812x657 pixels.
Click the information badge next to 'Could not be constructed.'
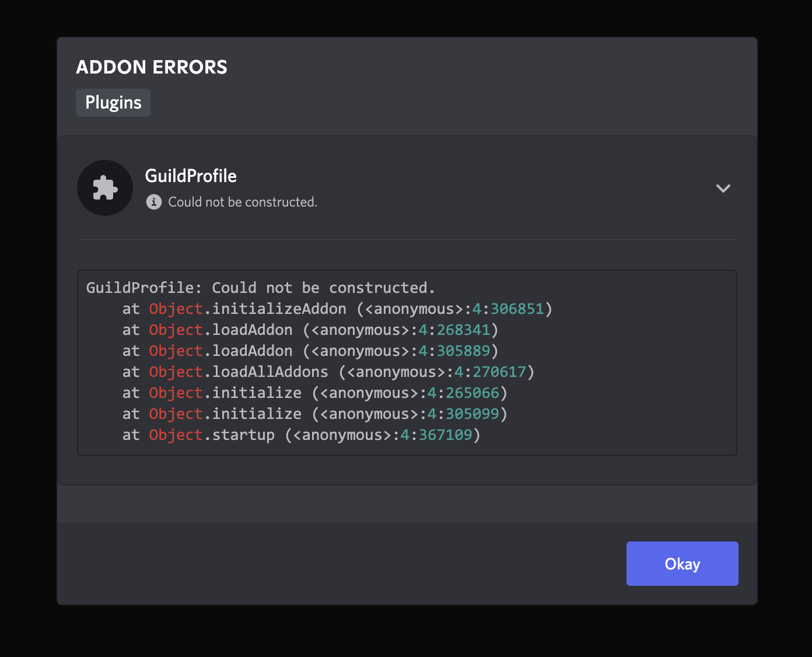(153, 202)
